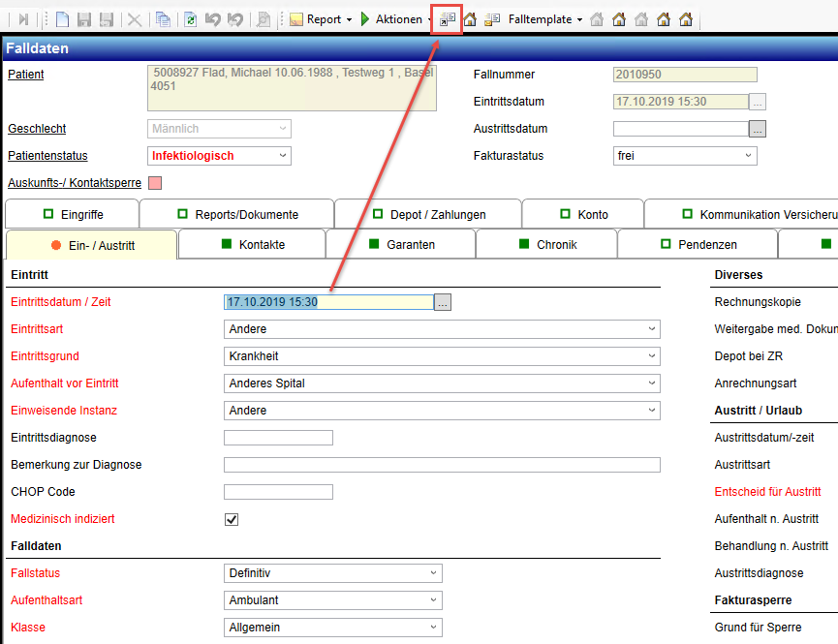The image size is (838, 644).
Task: Open the Fakturastatus dropdown
Action: 749,156
